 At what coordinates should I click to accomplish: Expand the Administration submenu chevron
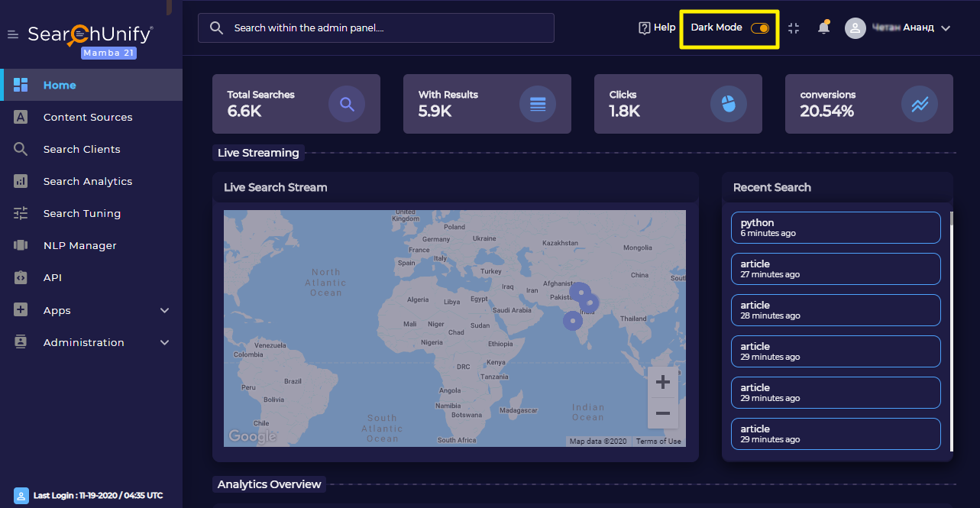(164, 342)
